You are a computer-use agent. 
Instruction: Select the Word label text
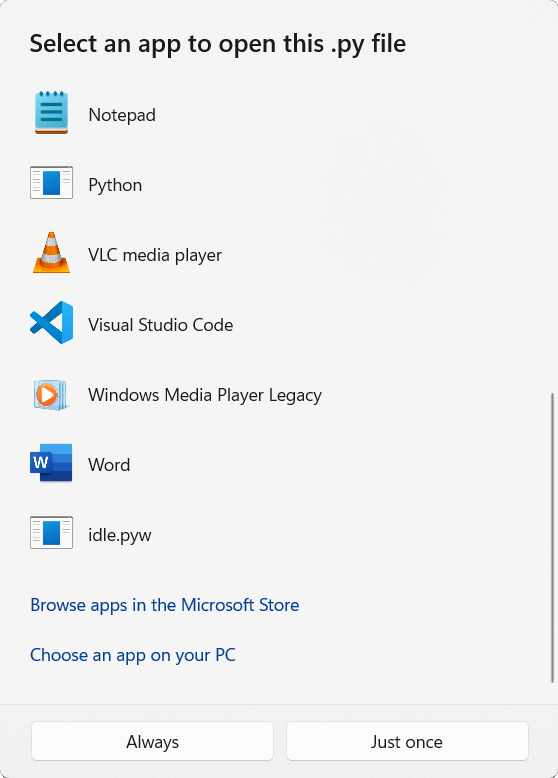coord(109,465)
